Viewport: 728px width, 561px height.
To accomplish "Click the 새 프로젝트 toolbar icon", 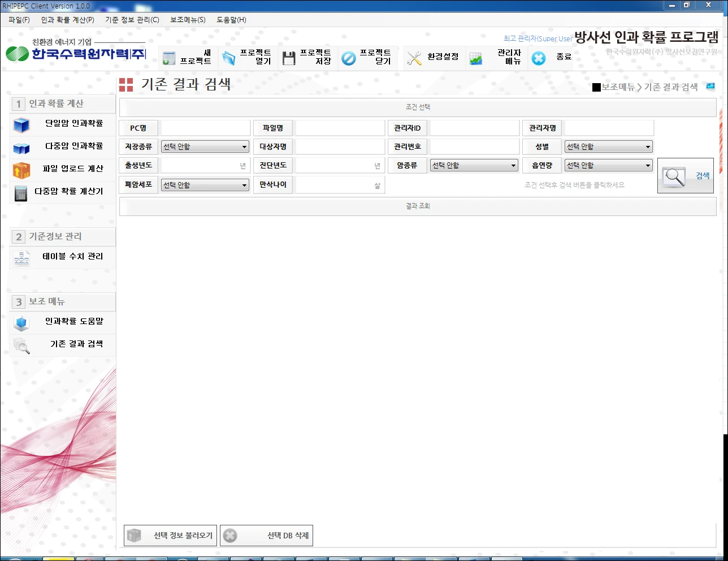I will (x=169, y=58).
